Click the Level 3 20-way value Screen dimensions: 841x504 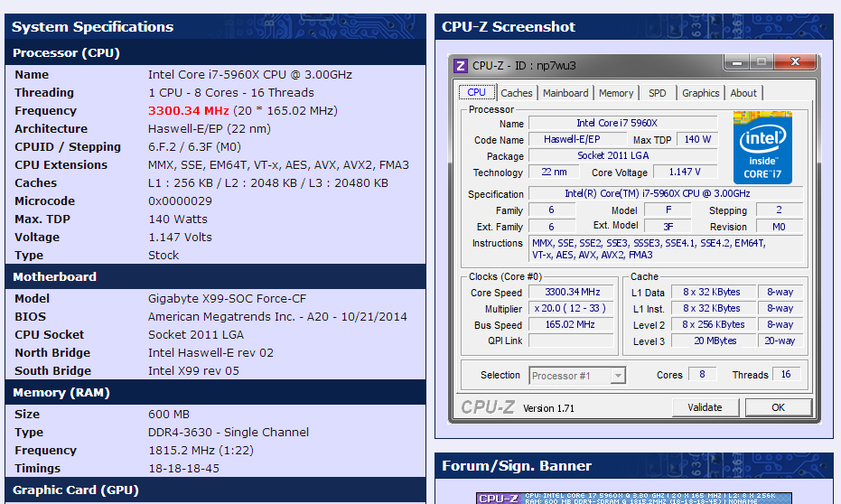[780, 341]
